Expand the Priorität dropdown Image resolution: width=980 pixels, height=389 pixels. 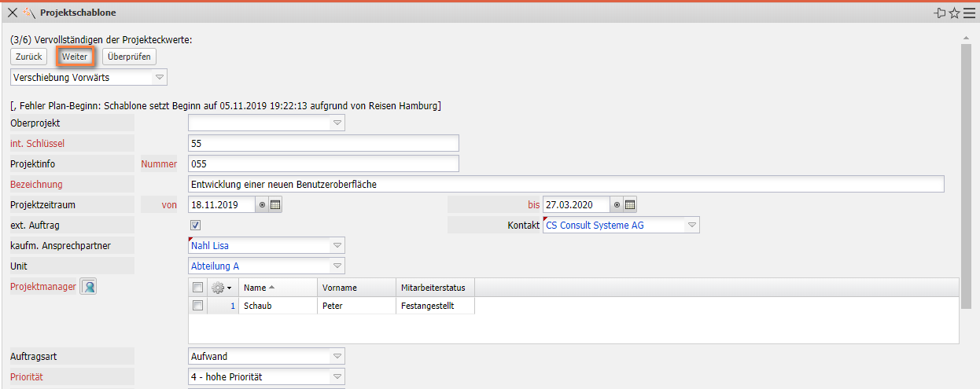tap(337, 377)
